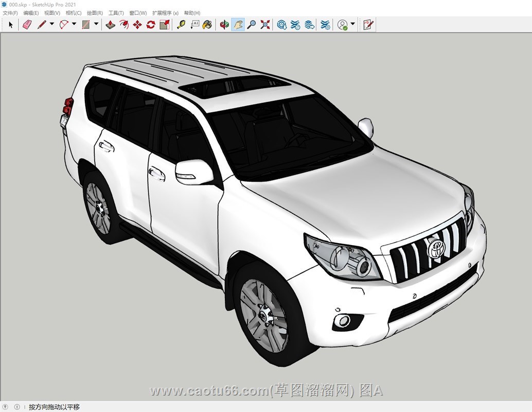Select the Rotate tool
Viewport: 532px width, 412px height.
pos(151,24)
